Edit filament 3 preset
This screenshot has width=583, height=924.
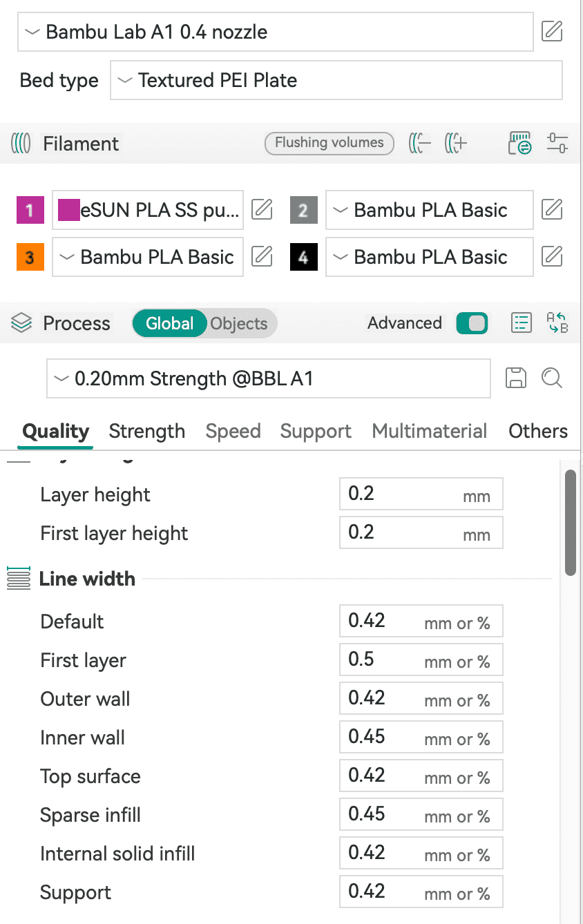point(262,256)
